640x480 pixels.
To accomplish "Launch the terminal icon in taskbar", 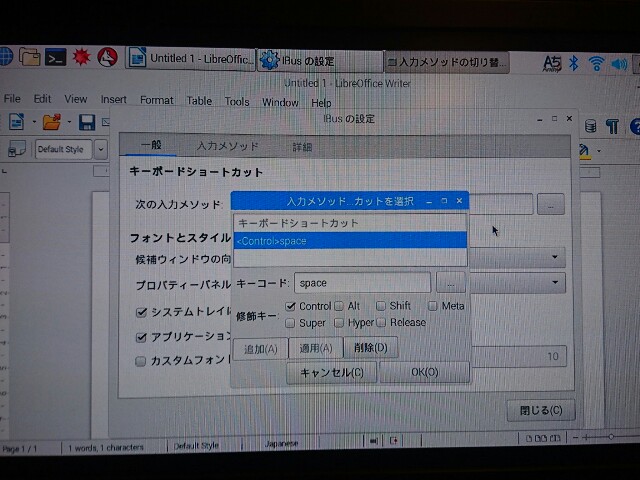I will [56, 57].
